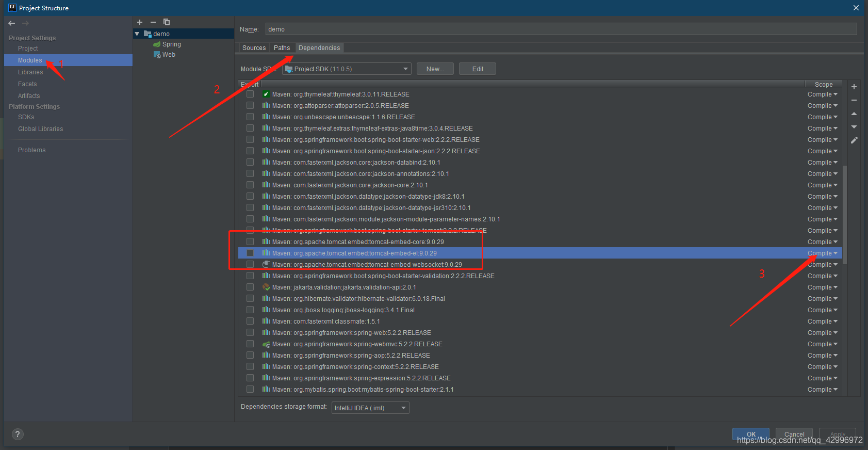Select the spring-context:5.2.2.RELEASE row
The width and height of the screenshot is (868, 450).
(x=540, y=367)
